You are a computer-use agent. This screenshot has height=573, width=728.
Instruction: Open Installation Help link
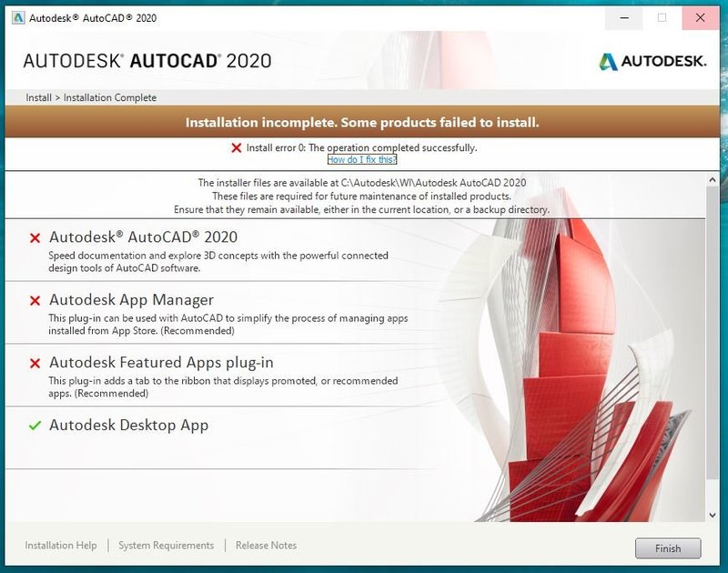point(61,545)
